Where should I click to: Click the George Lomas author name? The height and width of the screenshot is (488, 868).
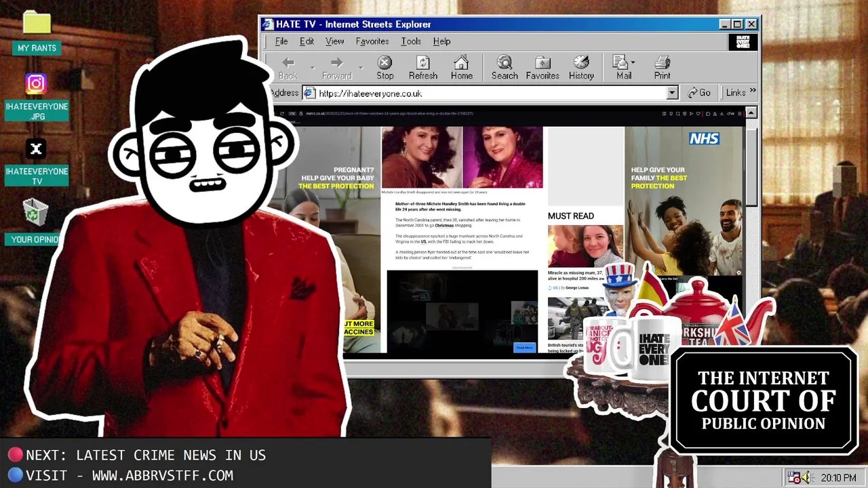[577, 288]
